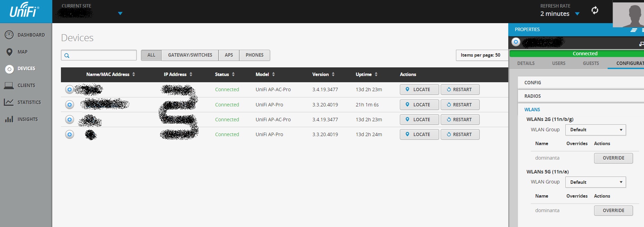The image size is (644, 227).
Task: Open the Insights bar icon
Action: 9,119
